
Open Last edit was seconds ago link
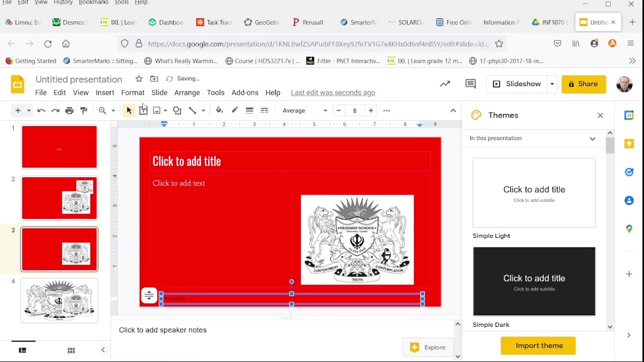point(333,93)
